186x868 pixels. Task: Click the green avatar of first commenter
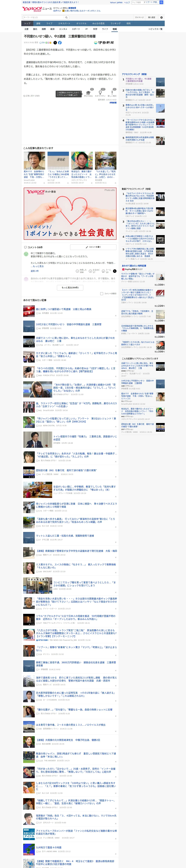pyautogui.click(x=26, y=254)
